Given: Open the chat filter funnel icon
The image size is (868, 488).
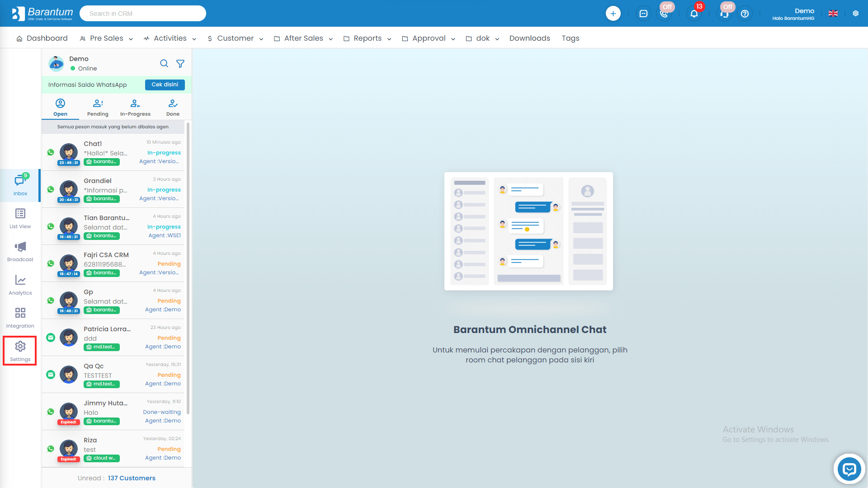Looking at the screenshot, I should point(180,64).
